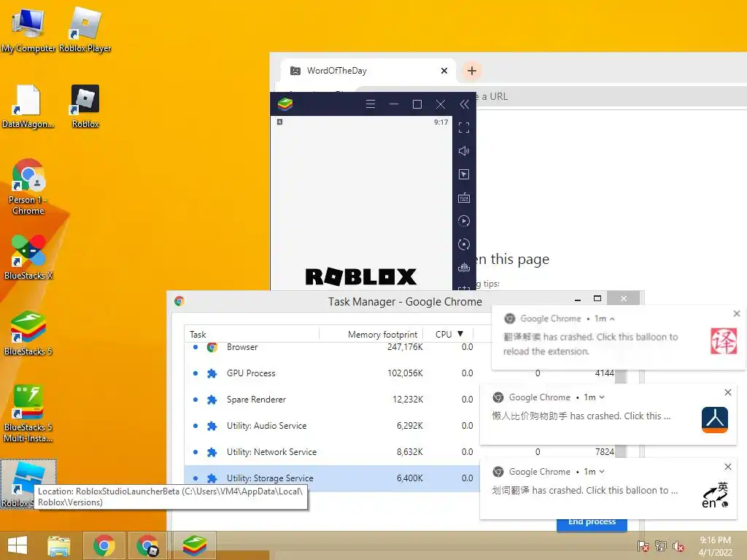
Task: Expand the 划词翻译 notification chevron
Action: click(x=602, y=472)
